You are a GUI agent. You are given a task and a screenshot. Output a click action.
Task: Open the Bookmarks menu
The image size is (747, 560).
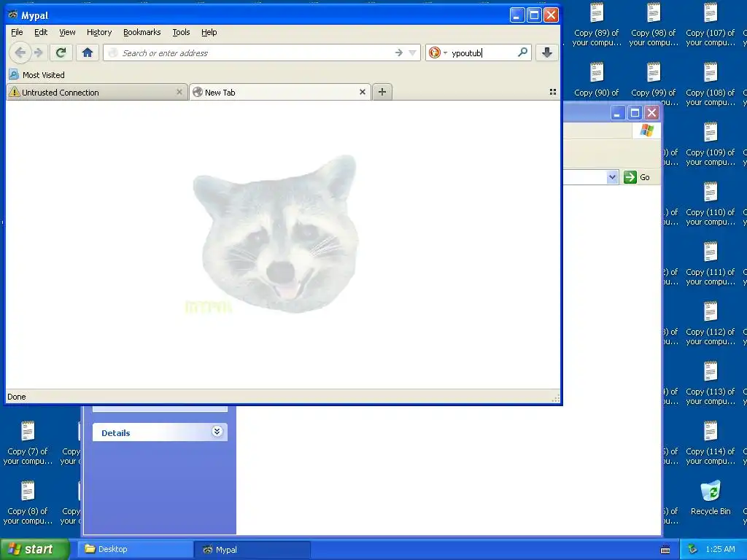tap(142, 32)
